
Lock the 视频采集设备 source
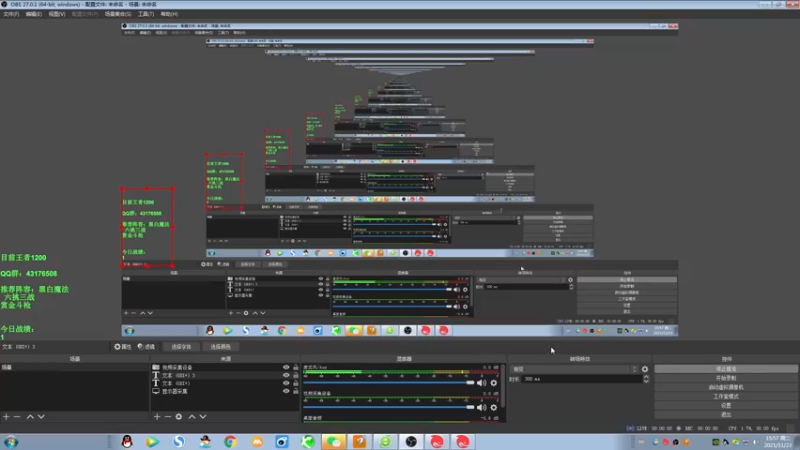click(295, 367)
